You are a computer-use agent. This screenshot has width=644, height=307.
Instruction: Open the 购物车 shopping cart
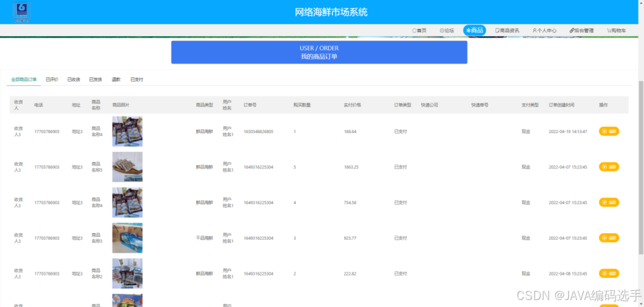tap(617, 30)
